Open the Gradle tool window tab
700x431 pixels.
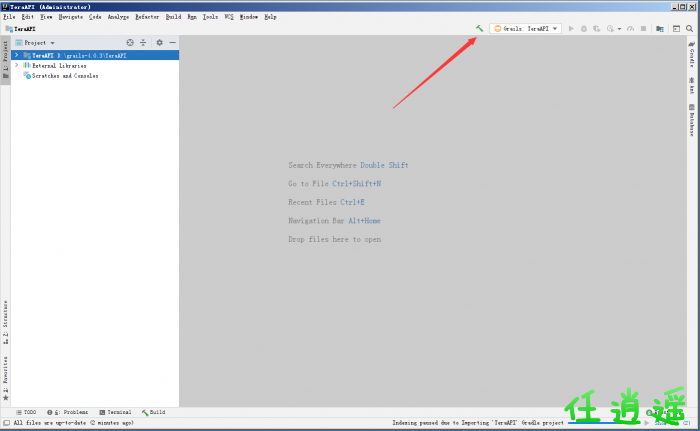[x=692, y=54]
